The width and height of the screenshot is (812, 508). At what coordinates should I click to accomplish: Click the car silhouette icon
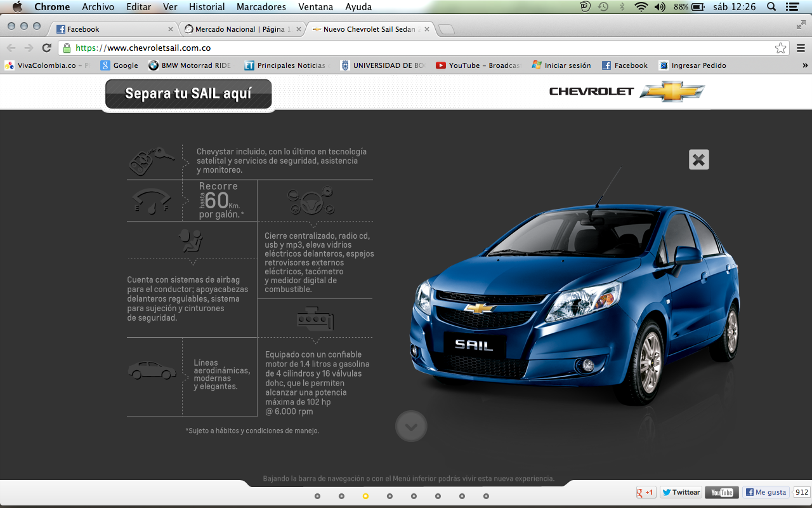[152, 370]
